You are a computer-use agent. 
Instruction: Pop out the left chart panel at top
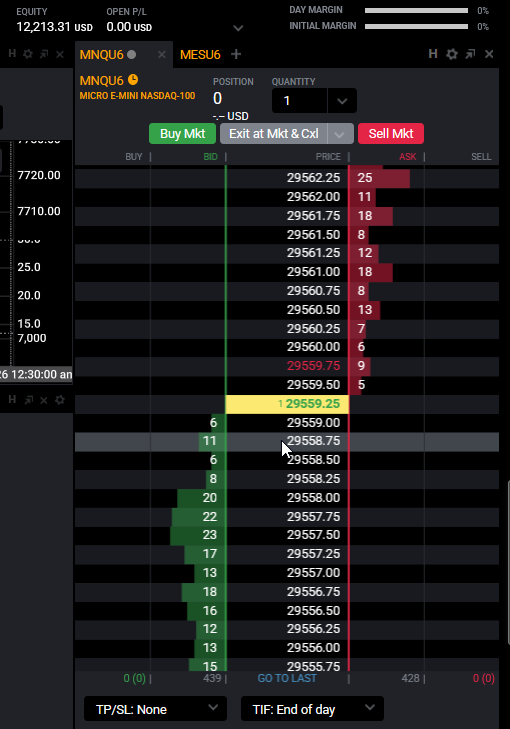pos(44,54)
